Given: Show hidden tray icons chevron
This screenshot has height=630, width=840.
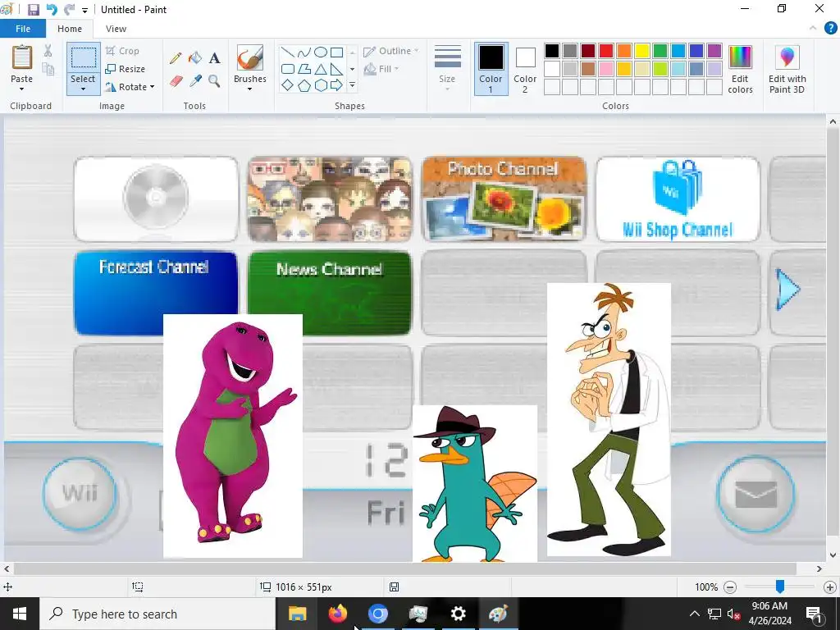Looking at the screenshot, I should [694, 614].
